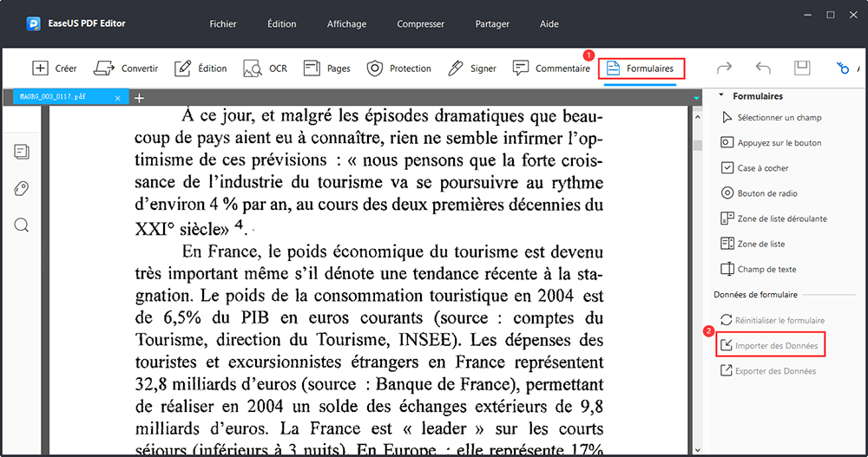This screenshot has height=457, width=868.
Task: Select the Signer pen tool
Action: pos(471,68)
